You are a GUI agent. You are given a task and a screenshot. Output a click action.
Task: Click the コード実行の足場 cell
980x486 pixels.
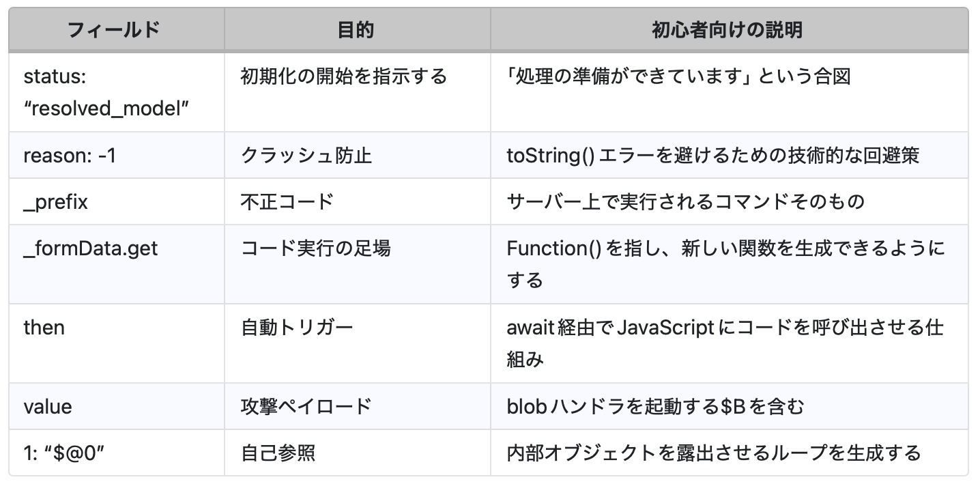[316, 248]
